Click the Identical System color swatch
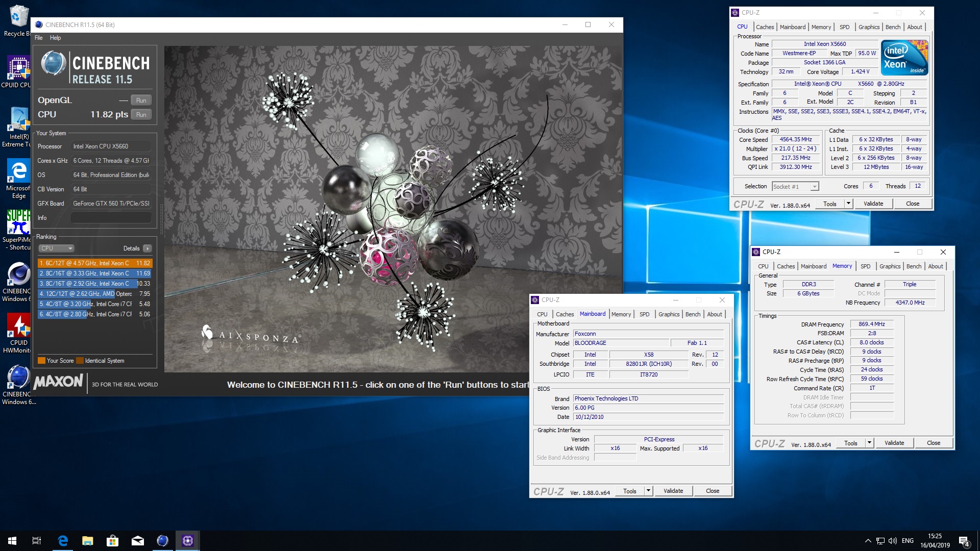The image size is (980, 551). coord(80,361)
